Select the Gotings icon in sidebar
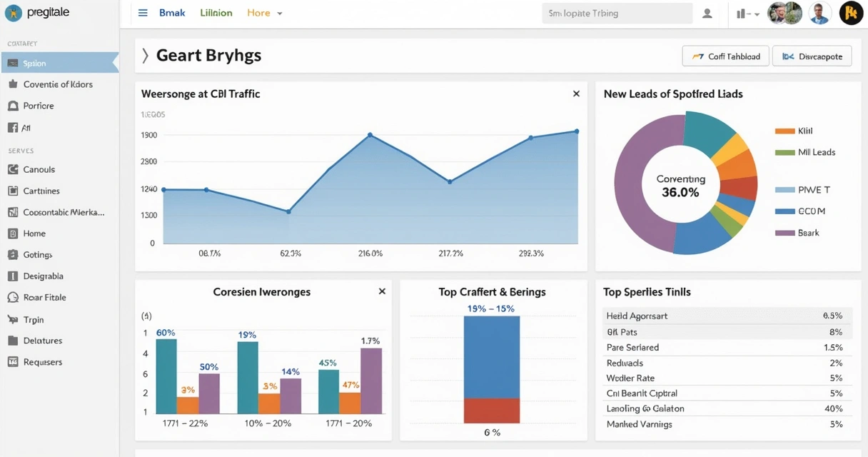Image resolution: width=868 pixels, height=457 pixels. pos(13,255)
